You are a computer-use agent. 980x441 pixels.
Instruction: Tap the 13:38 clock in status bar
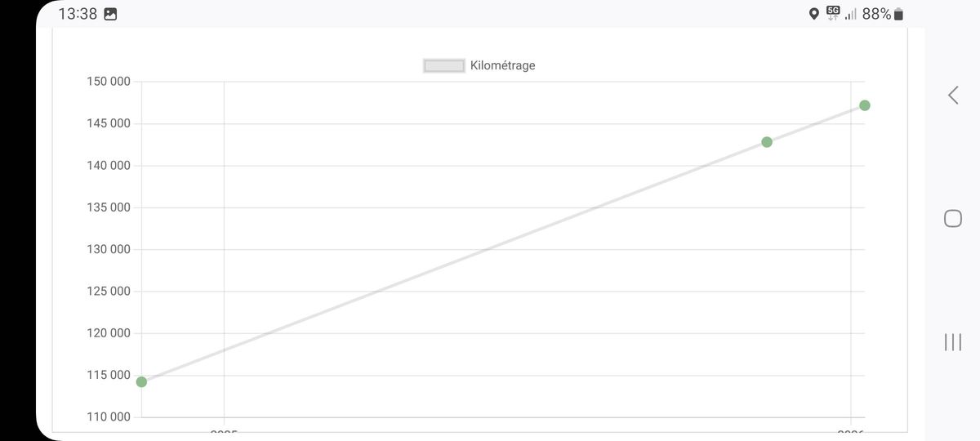pos(78,14)
